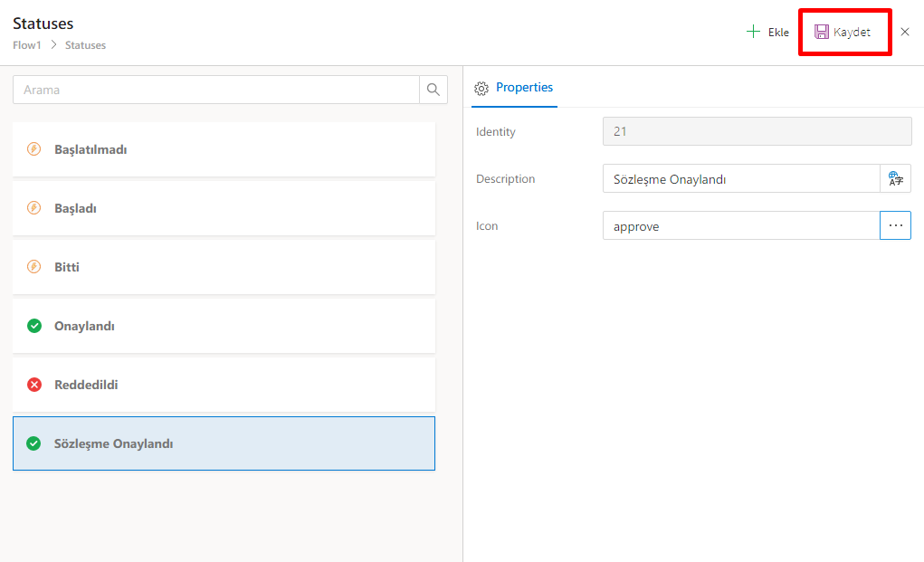Viewport: 924px width, 562px height.
Task: Select the Bitti status item
Action: point(224,267)
